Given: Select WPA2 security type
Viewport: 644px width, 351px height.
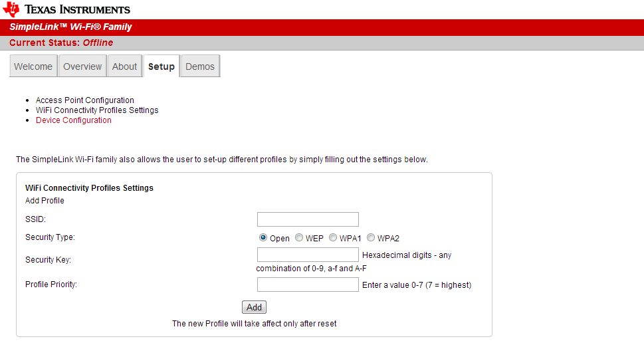Looking at the screenshot, I should (371, 237).
